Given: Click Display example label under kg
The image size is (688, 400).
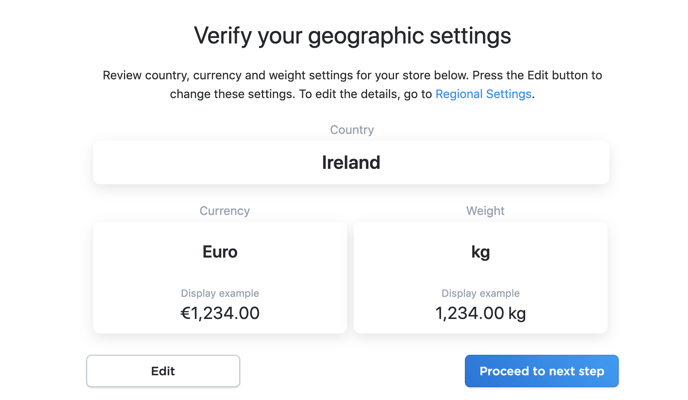Looking at the screenshot, I should pos(481,293).
